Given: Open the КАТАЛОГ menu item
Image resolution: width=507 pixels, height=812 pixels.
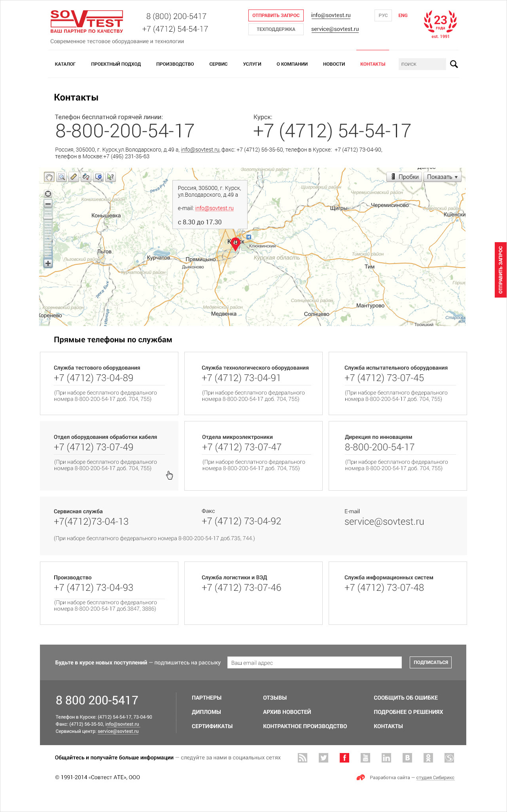Looking at the screenshot, I should coord(65,64).
